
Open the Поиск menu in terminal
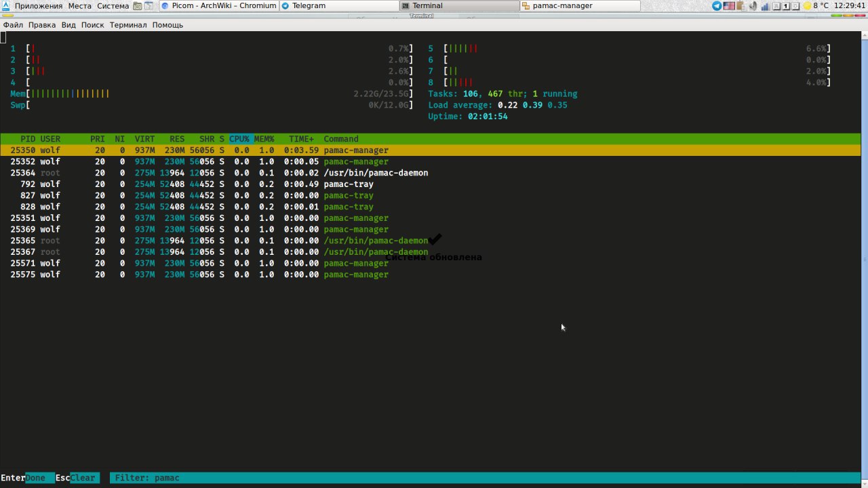pos(92,25)
